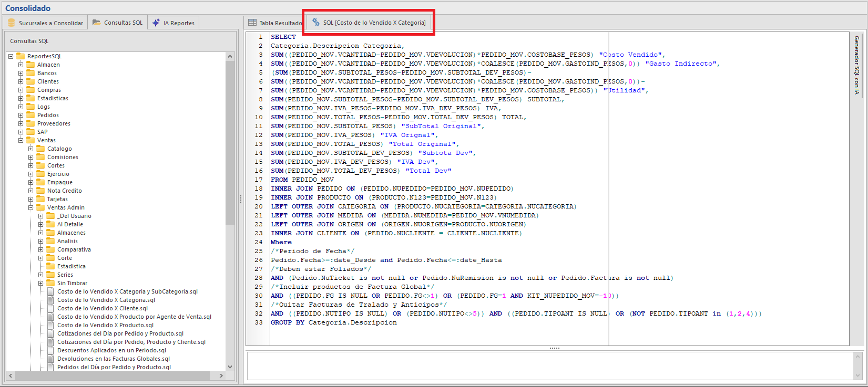Screen dimensions: 868x387
Task: Click the Al Detalle folder icon
Action: pyautogui.click(x=50, y=224)
